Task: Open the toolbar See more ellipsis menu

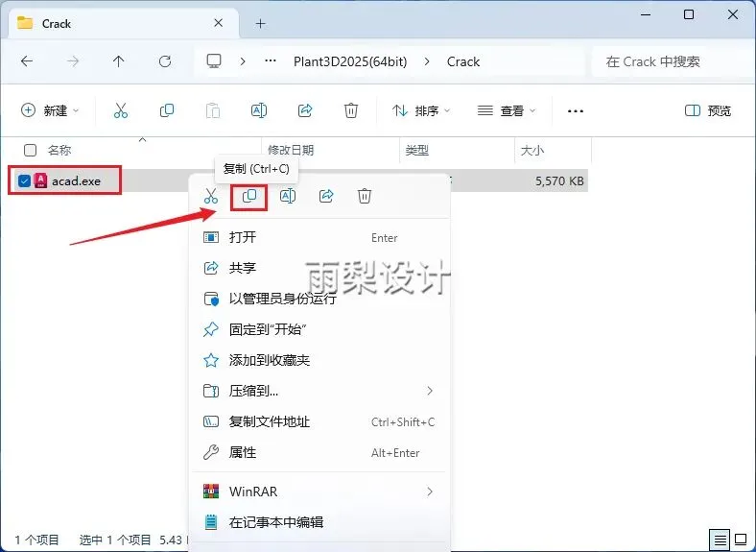Action: (x=576, y=111)
